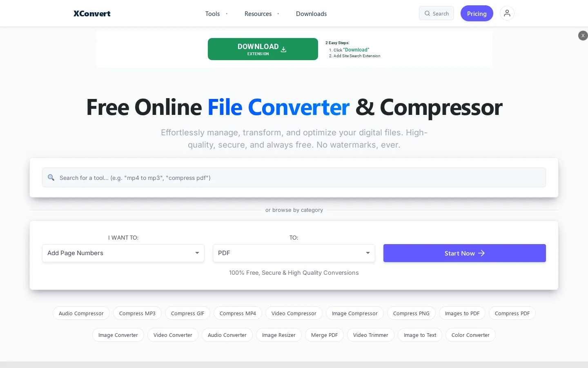Open the user account icon
Viewport: 588px width, 368px height.
tap(507, 13)
